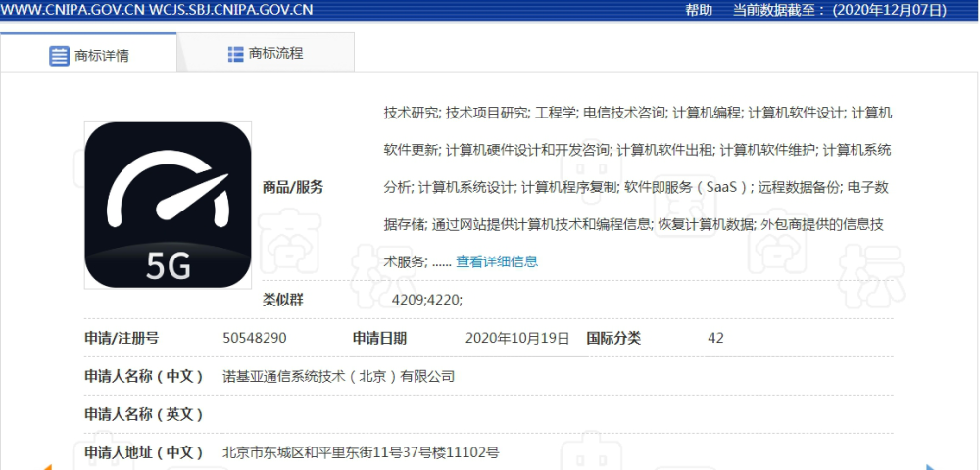
Task: Click the 申请人地址（中文） label
Action: click(x=144, y=452)
